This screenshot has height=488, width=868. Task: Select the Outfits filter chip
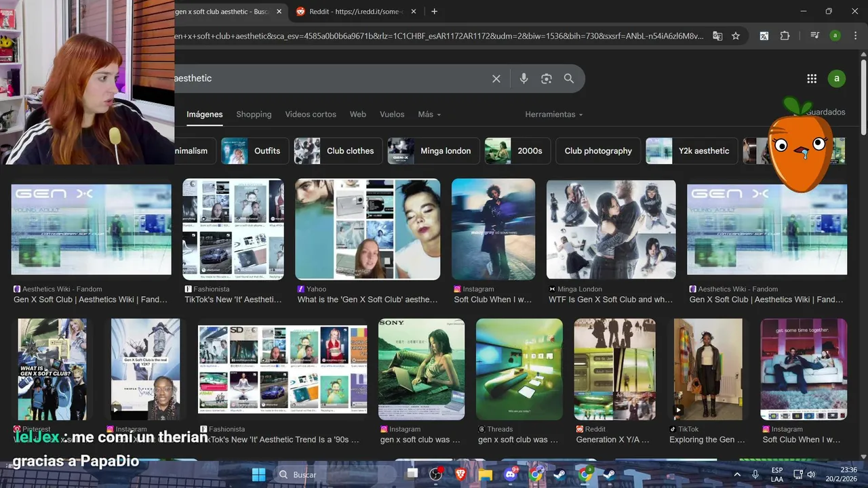[255, 151]
